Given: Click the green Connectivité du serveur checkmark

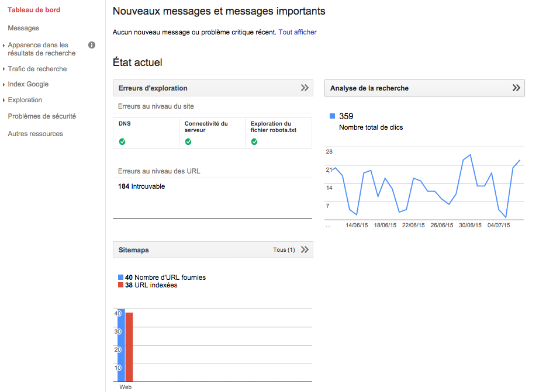Looking at the screenshot, I should click(189, 141).
